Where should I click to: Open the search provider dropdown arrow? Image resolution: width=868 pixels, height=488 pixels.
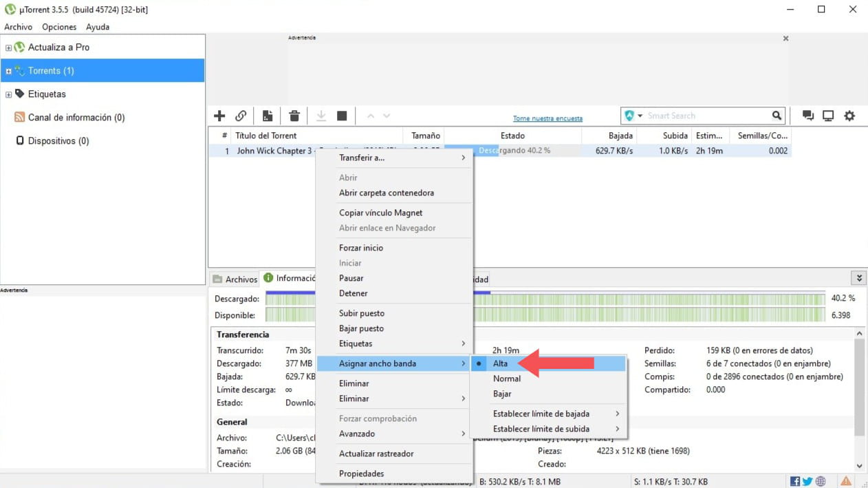point(640,116)
